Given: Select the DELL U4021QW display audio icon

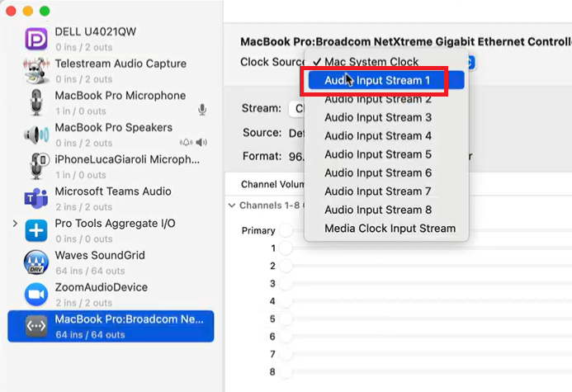Looking at the screenshot, I should [36, 39].
